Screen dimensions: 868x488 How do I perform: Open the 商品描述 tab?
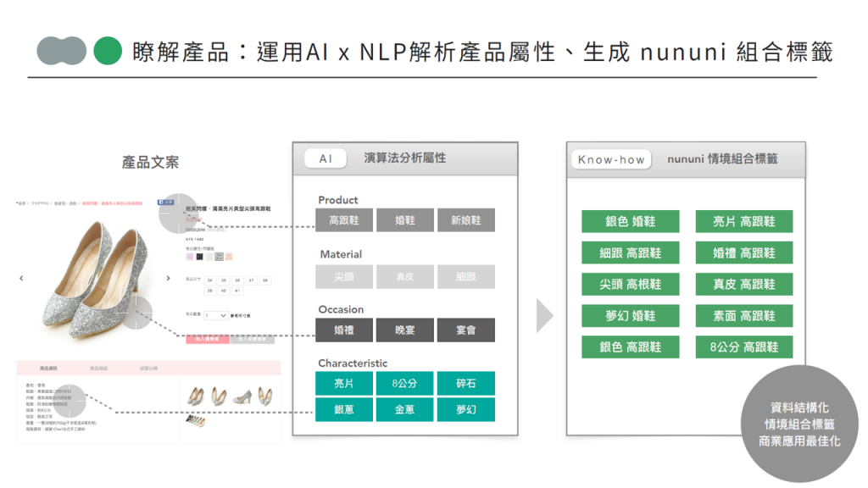tap(98, 368)
